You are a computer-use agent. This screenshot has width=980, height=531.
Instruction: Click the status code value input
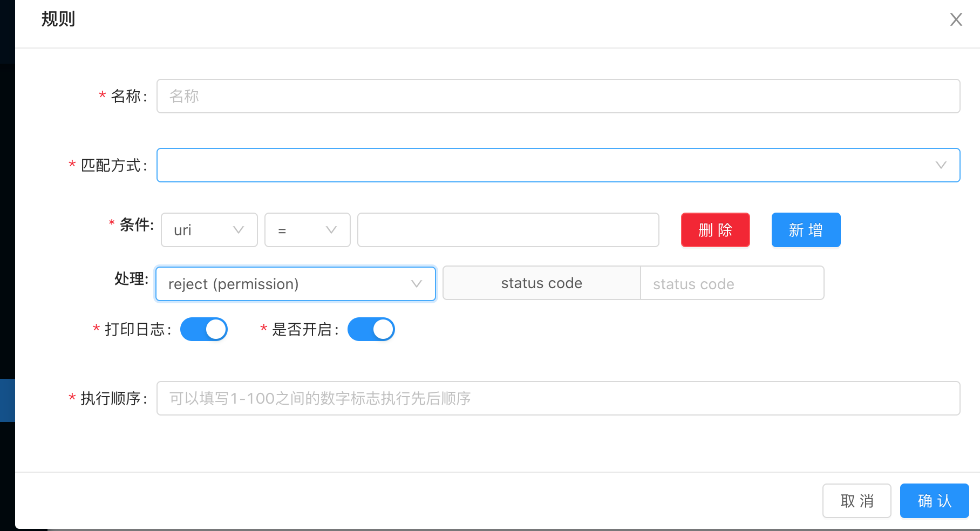(732, 283)
